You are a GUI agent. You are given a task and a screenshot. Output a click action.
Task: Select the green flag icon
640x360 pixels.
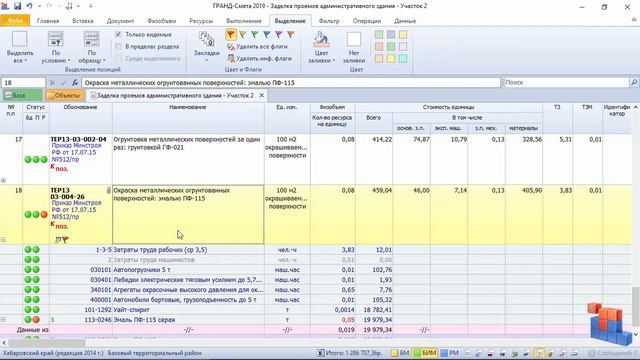pos(255,35)
